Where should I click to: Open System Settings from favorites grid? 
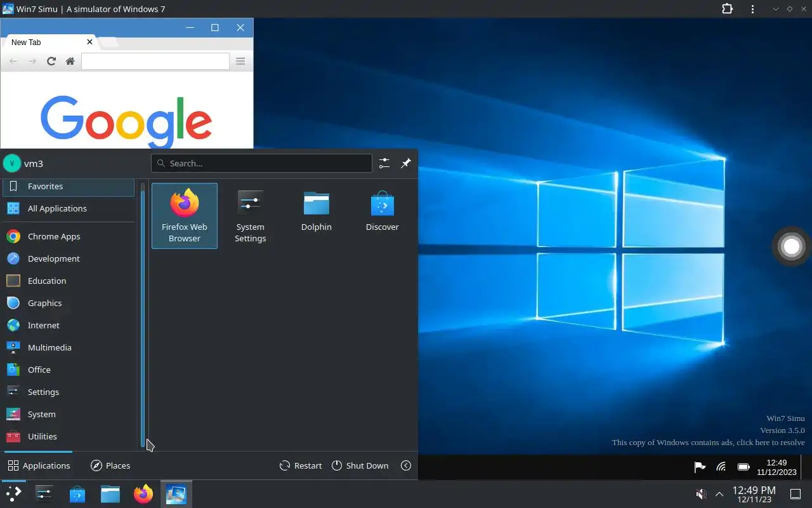pyautogui.click(x=251, y=216)
